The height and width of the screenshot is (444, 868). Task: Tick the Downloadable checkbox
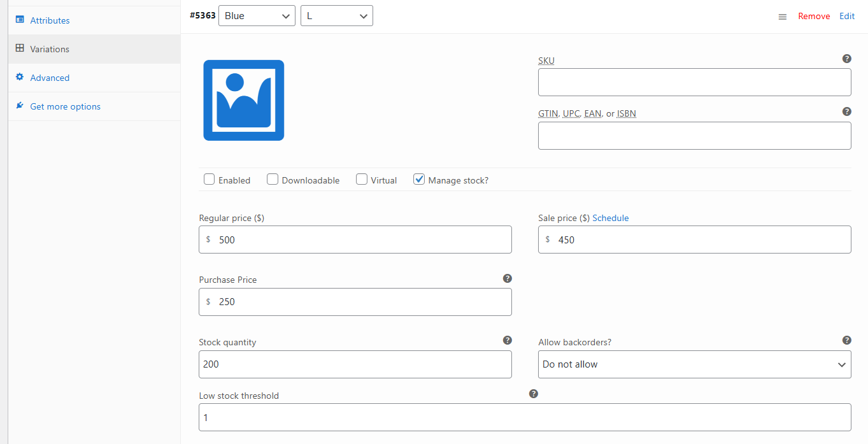(x=273, y=180)
